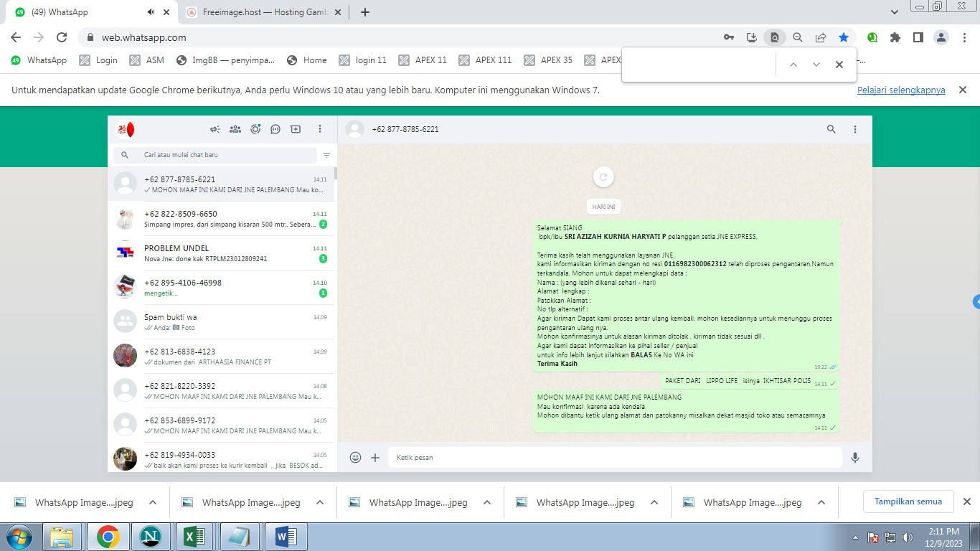Expand the tab search chevron

click(895, 12)
